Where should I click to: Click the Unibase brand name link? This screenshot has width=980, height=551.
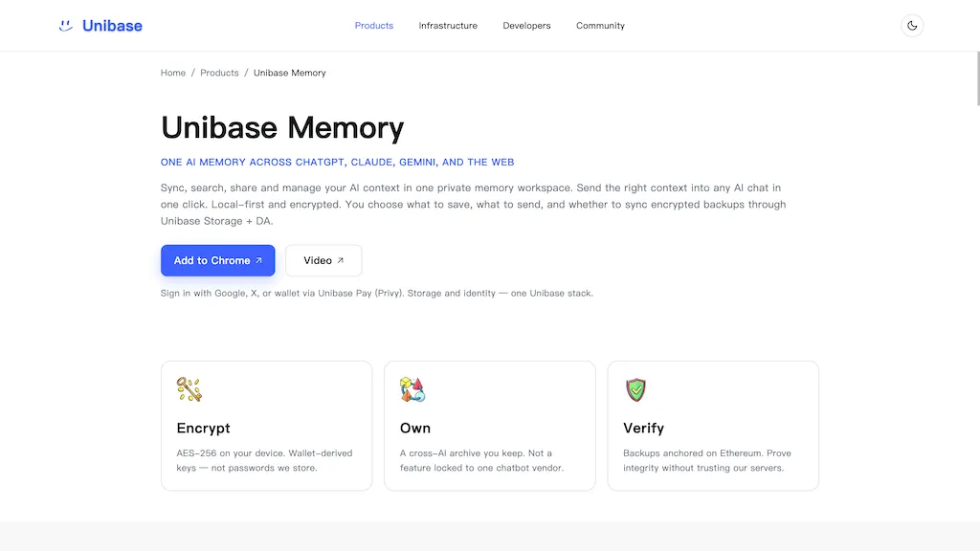click(x=113, y=26)
